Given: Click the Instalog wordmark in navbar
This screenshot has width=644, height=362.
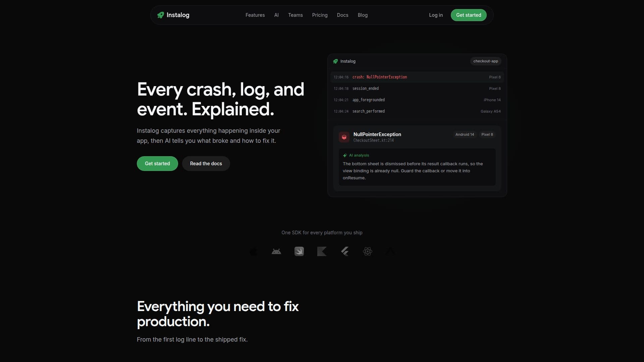Looking at the screenshot, I should (178, 15).
